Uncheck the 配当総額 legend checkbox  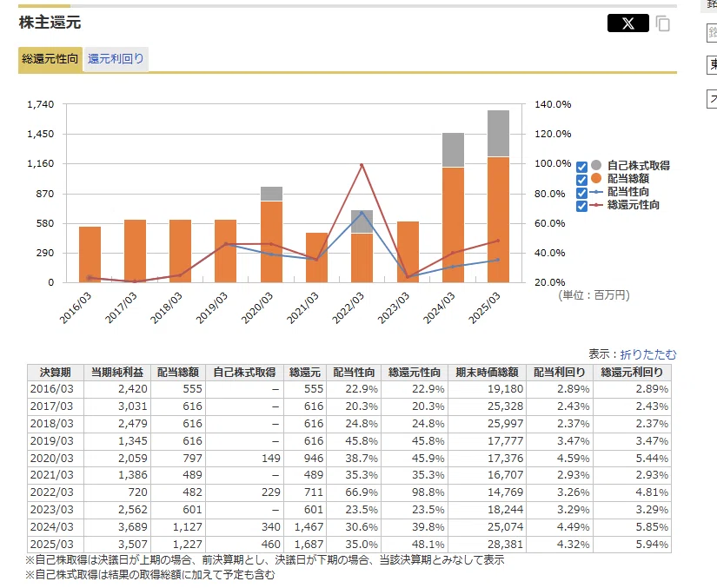(x=581, y=180)
